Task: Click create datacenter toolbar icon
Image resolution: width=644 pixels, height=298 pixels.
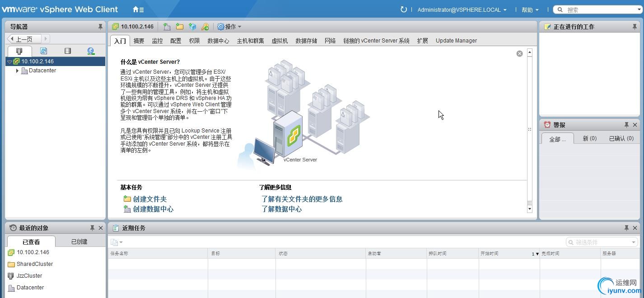Action: click(167, 27)
